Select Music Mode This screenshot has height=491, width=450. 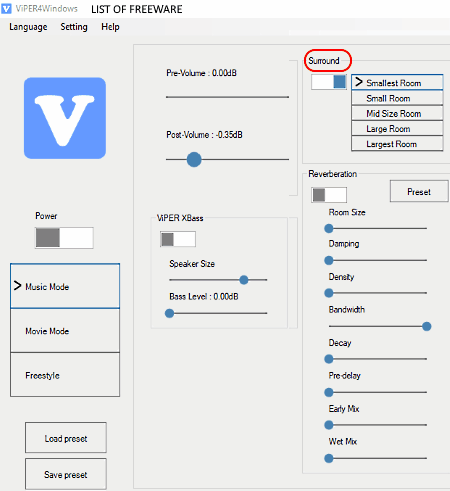coord(65,286)
